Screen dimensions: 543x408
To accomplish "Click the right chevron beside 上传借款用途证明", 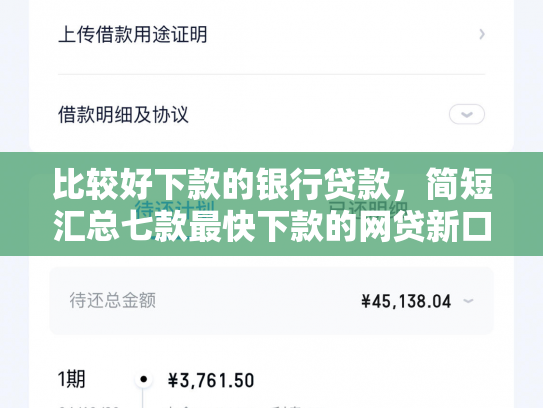I will [x=482, y=34].
